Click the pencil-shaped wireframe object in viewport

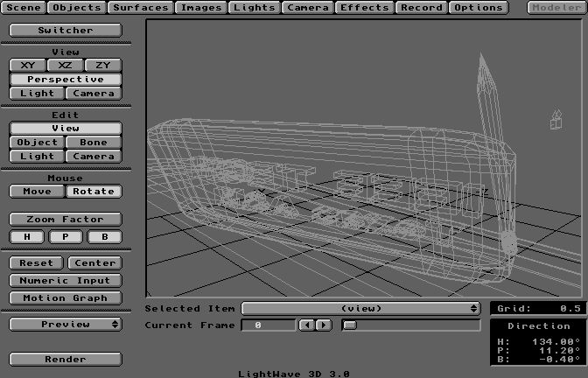point(494,150)
